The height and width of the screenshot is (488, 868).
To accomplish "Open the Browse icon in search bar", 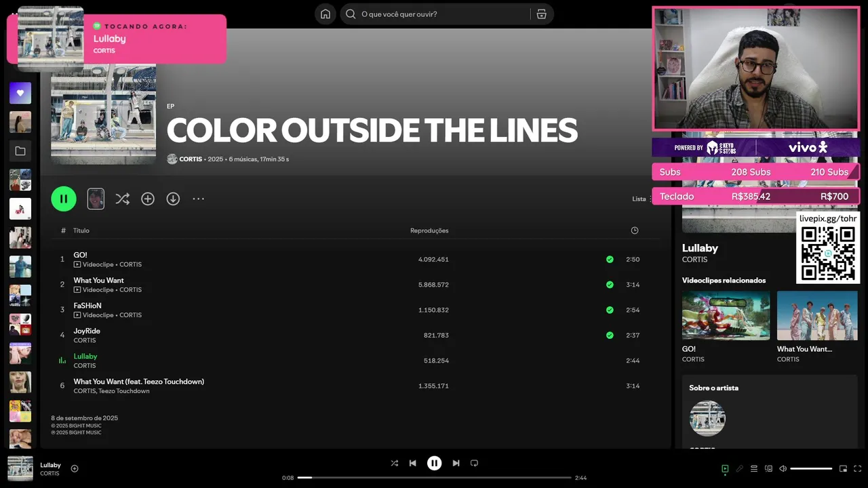I will [541, 14].
